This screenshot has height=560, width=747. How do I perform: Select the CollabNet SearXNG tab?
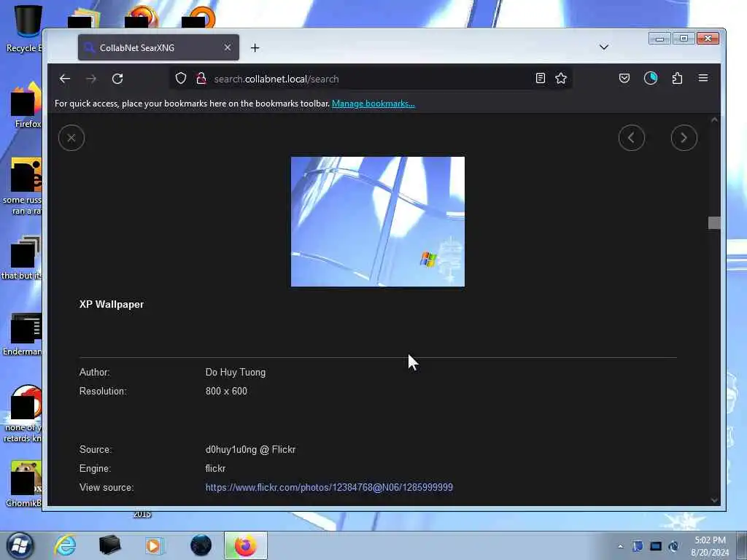(x=158, y=47)
